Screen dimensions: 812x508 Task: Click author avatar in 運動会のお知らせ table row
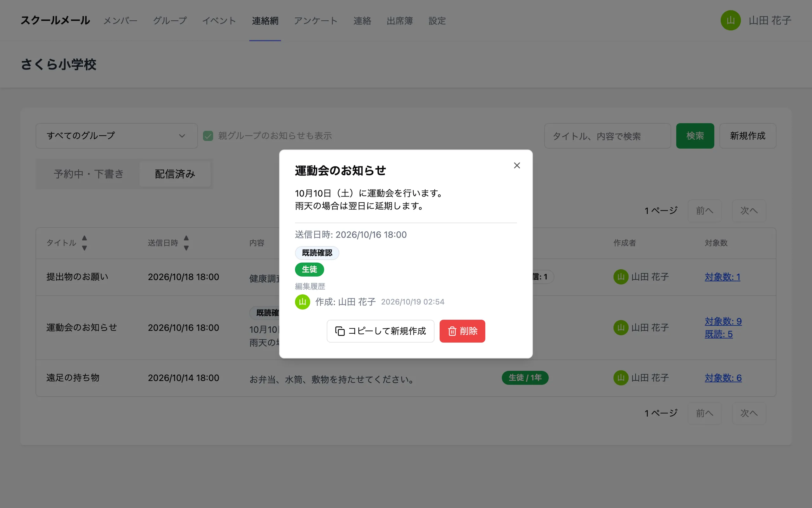pyautogui.click(x=621, y=328)
